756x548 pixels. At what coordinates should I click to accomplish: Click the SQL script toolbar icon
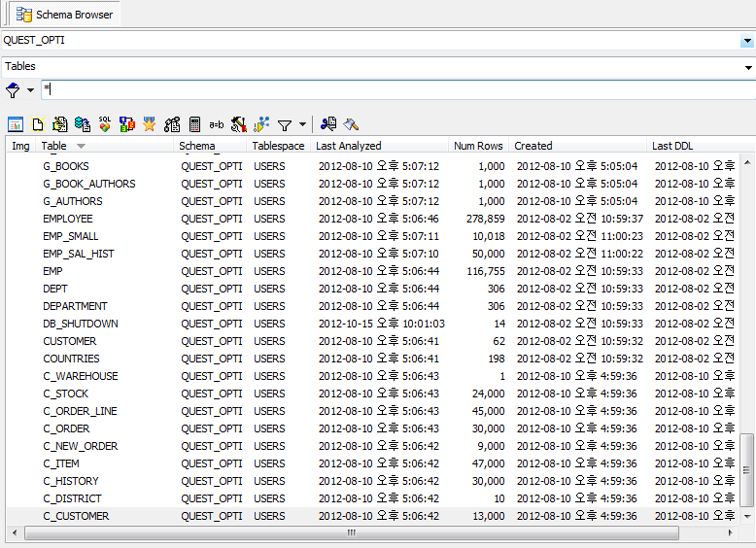point(105,124)
